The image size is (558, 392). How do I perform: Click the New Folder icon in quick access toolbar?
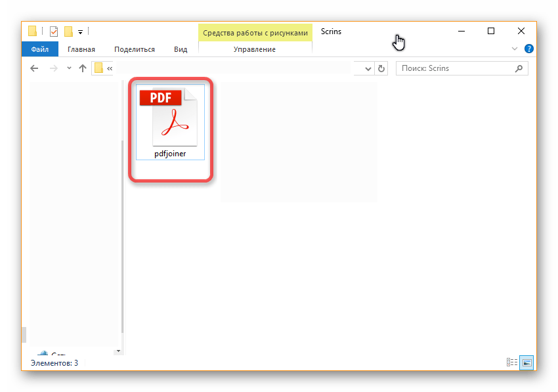(x=68, y=31)
